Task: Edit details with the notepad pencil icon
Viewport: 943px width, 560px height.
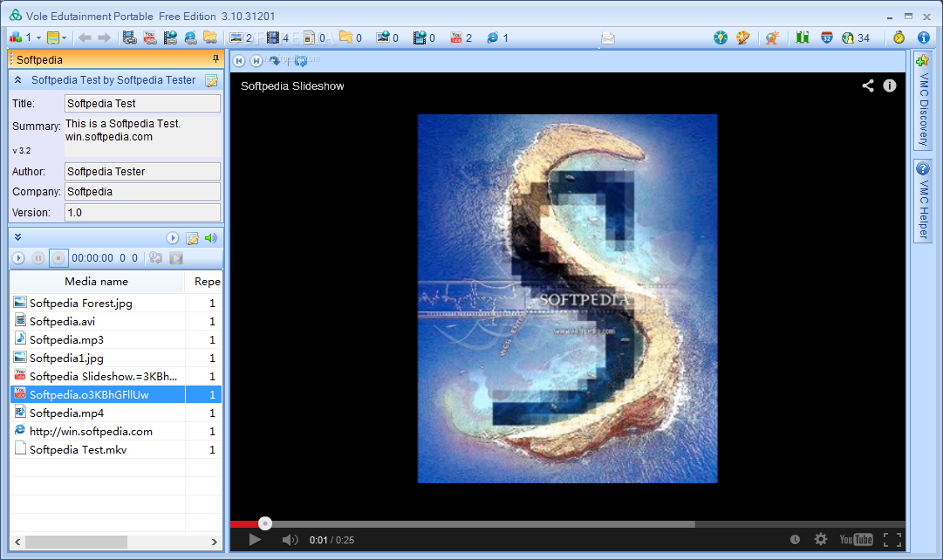Action: pyautogui.click(x=212, y=80)
